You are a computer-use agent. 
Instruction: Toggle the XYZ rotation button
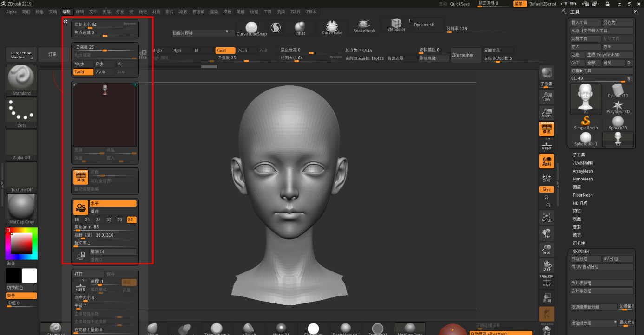pos(546,189)
